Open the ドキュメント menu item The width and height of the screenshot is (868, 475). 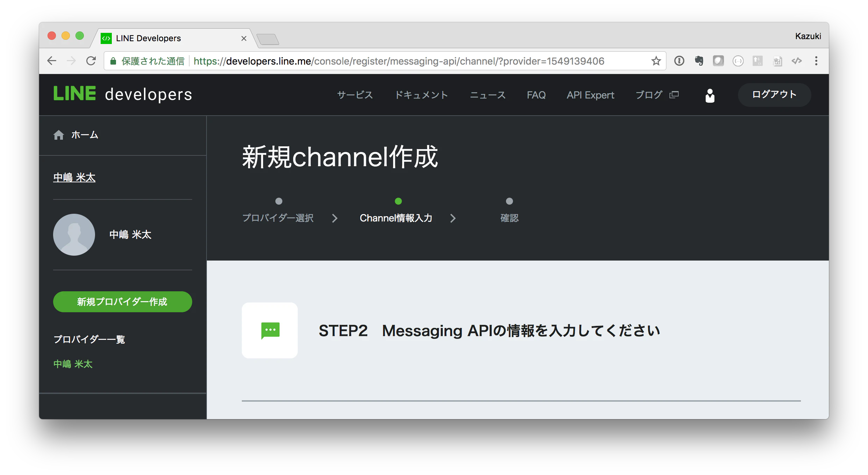pos(421,95)
